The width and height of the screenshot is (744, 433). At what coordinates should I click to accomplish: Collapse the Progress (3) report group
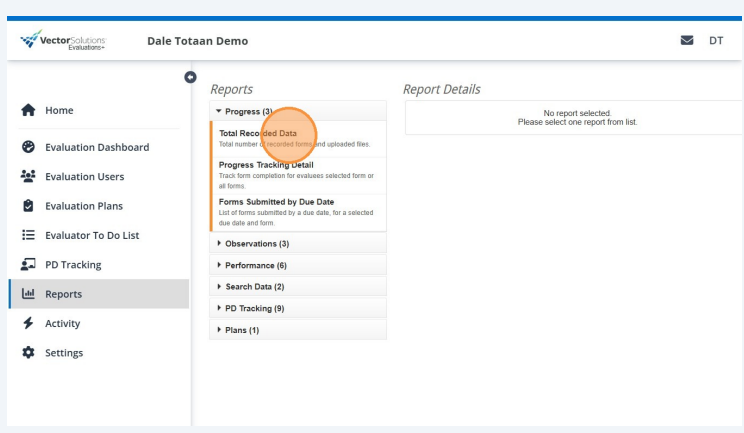(298, 111)
